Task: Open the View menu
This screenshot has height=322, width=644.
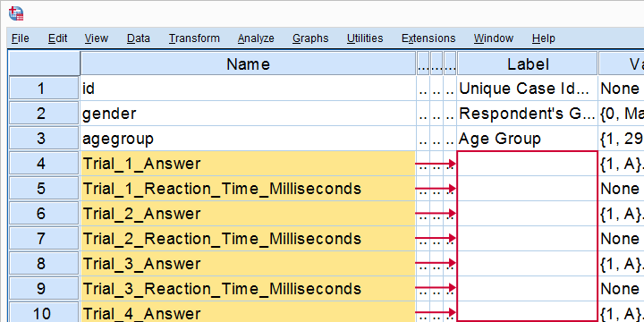Action: (96, 38)
